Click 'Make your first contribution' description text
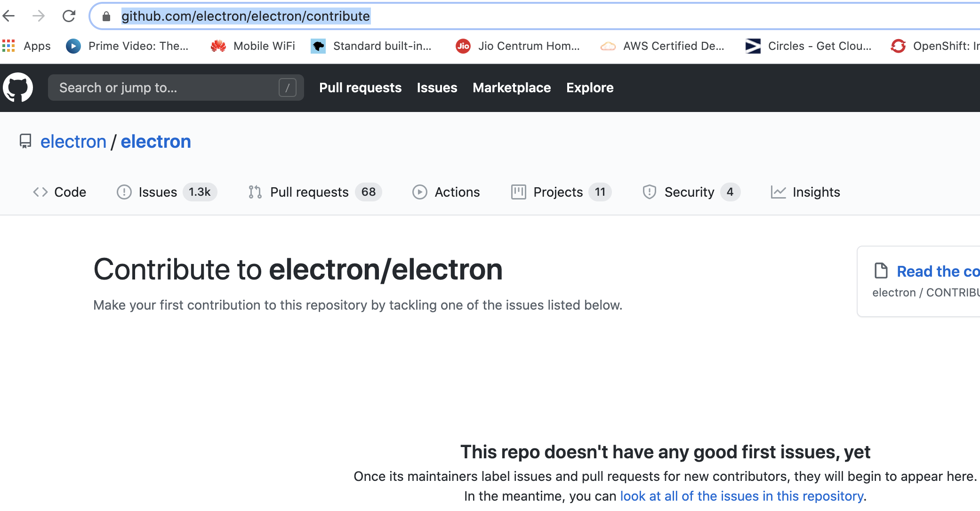 pyautogui.click(x=358, y=305)
